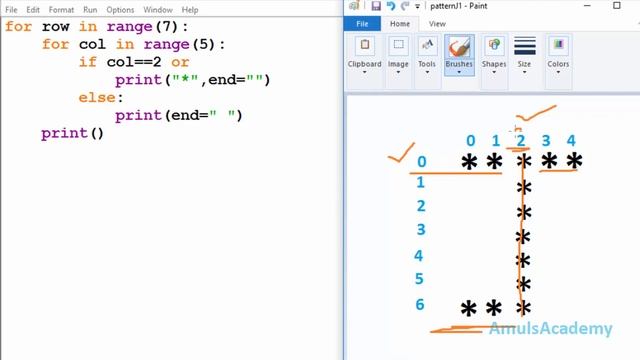Expand the Tools dropdown arrow
The height and width of the screenshot is (360, 640).
(x=427, y=72)
